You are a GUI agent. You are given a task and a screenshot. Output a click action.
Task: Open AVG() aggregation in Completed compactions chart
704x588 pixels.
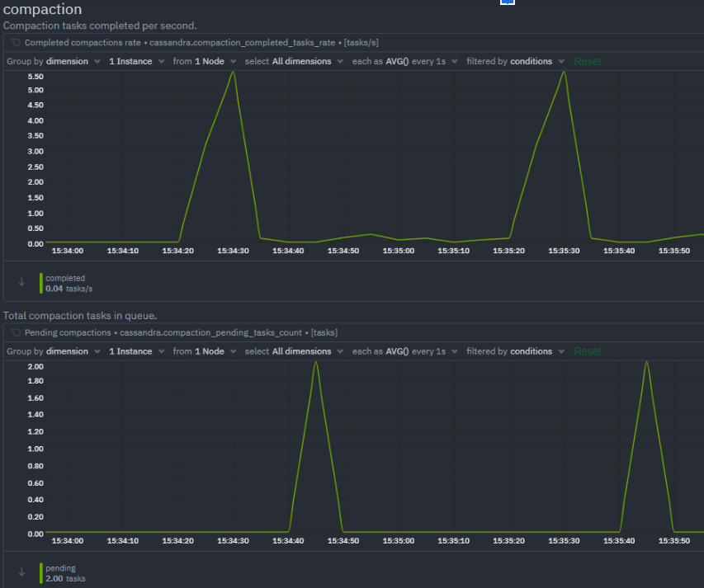(404, 61)
